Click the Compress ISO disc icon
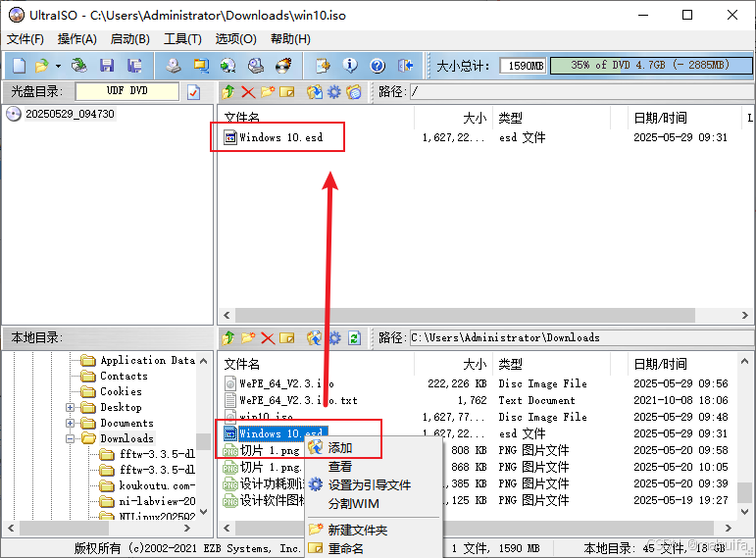The width and height of the screenshot is (756, 558). [x=256, y=65]
